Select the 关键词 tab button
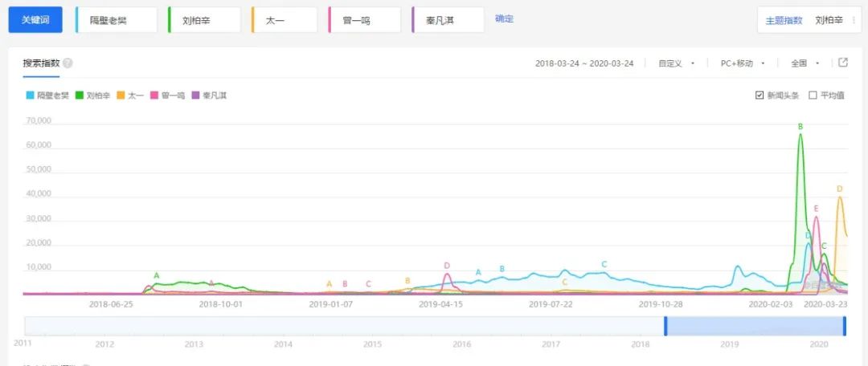868x366 pixels. pyautogui.click(x=35, y=20)
